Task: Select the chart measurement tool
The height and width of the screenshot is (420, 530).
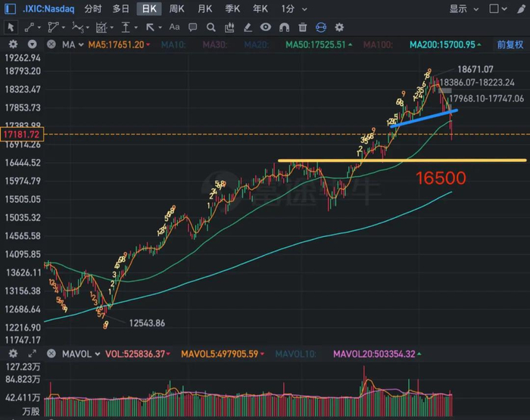Action: click(x=101, y=27)
